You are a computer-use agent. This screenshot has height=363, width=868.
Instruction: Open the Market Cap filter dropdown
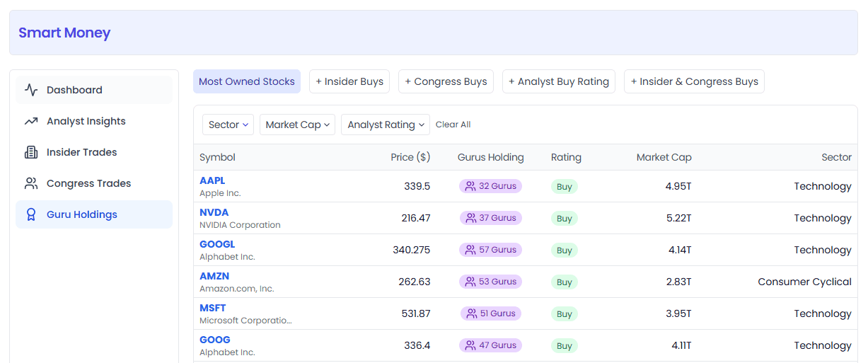[298, 125]
